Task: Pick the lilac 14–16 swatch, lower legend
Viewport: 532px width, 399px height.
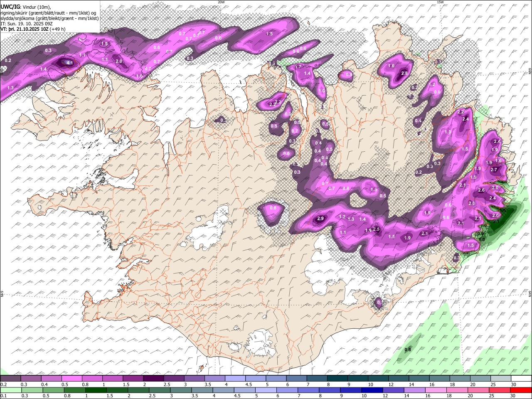Action: [414, 390]
